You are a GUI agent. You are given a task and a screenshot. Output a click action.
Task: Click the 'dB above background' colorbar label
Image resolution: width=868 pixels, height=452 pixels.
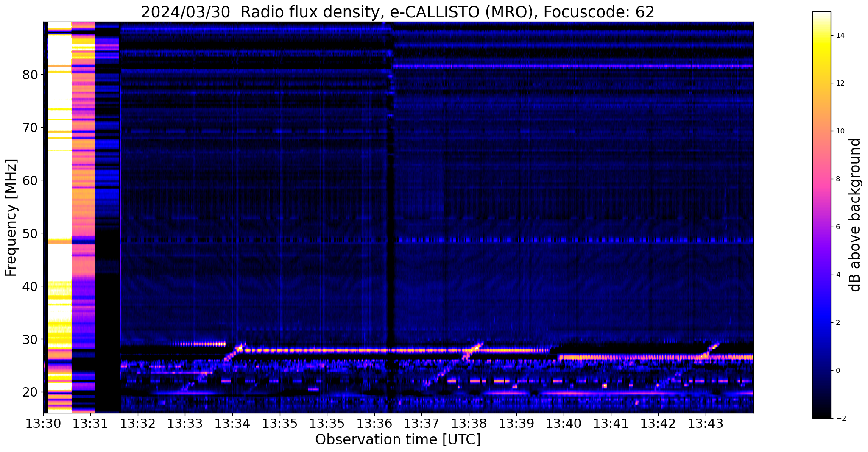click(x=855, y=215)
